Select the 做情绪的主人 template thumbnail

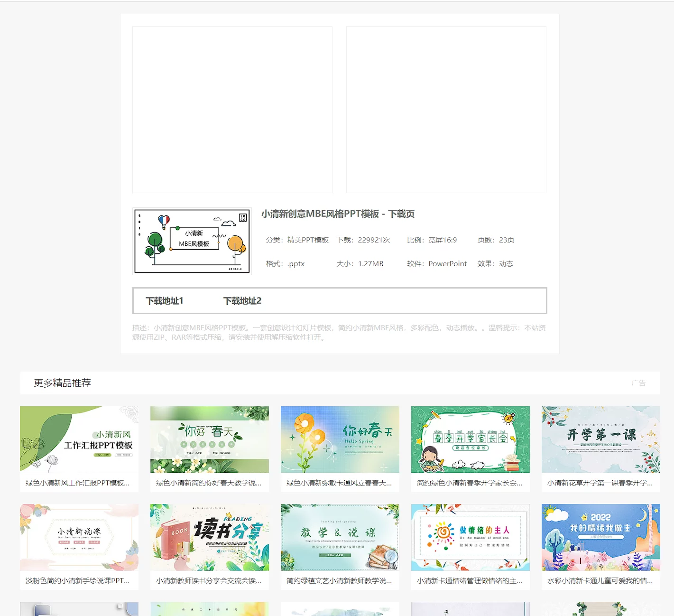coord(470,537)
